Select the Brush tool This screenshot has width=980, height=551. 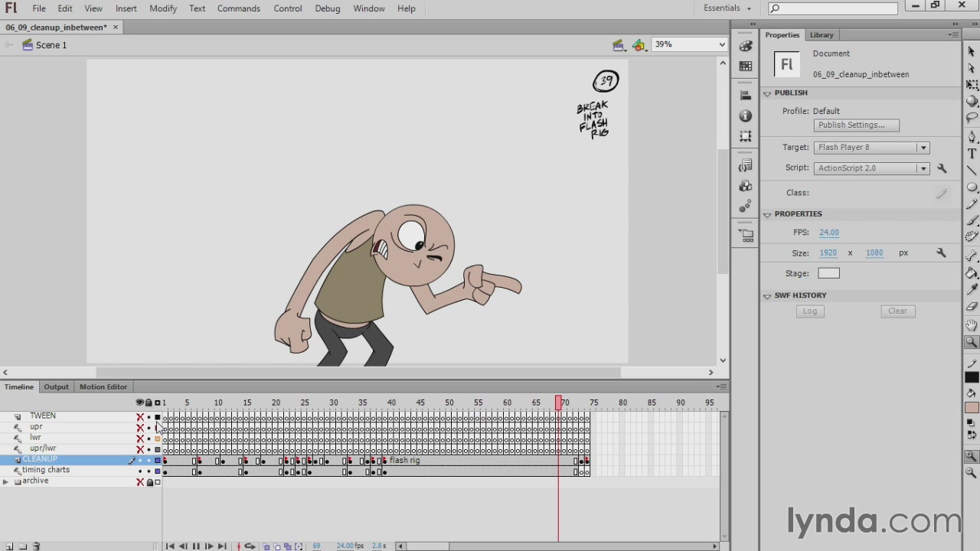972,220
